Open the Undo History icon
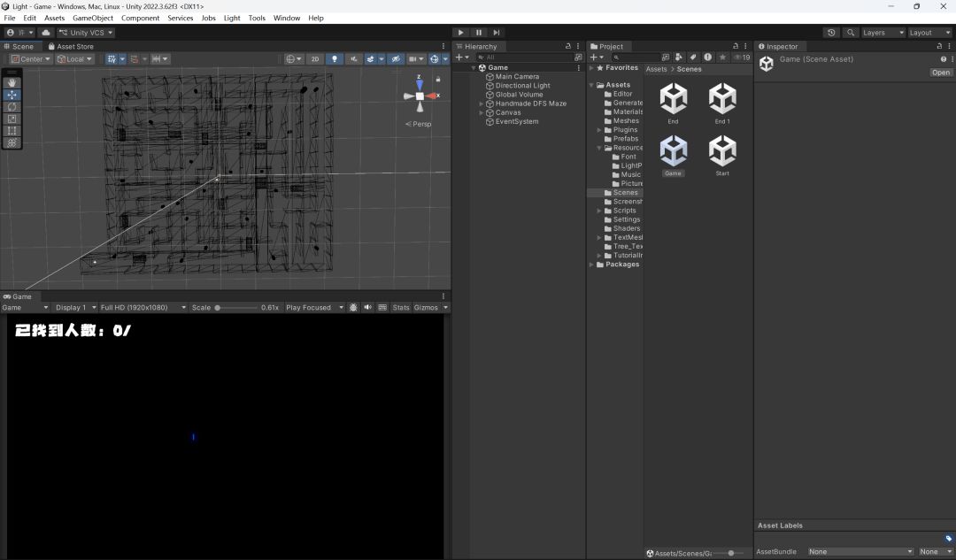This screenshot has width=956, height=560. point(831,33)
